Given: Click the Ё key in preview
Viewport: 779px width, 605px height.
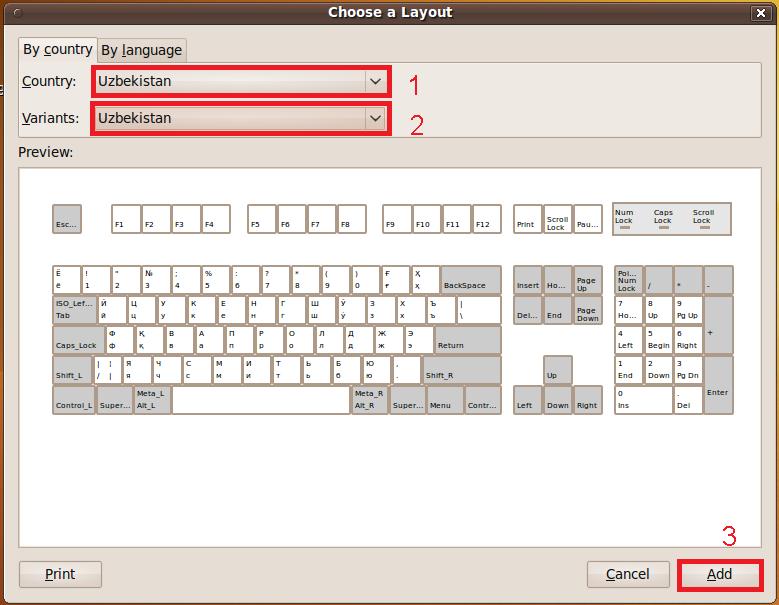Looking at the screenshot, I should (x=67, y=280).
